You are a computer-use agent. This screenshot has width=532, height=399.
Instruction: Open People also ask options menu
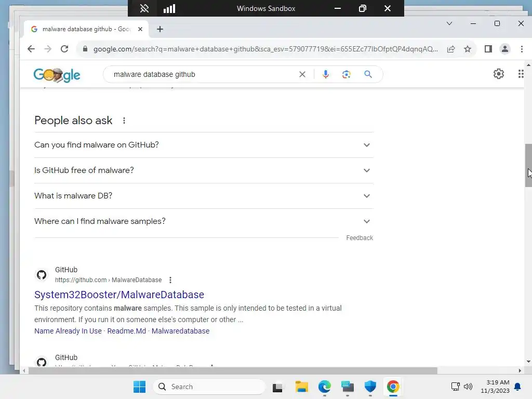point(124,121)
